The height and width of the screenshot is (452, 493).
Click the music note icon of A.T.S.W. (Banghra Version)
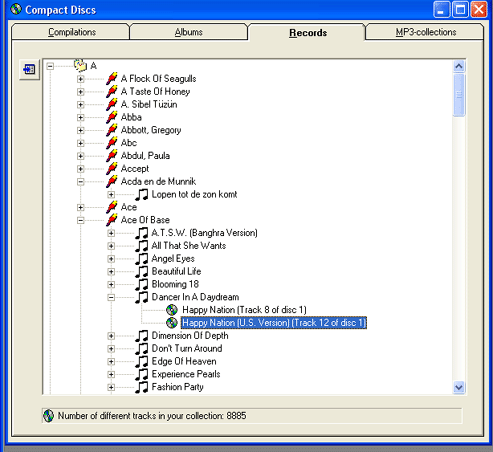click(x=142, y=233)
